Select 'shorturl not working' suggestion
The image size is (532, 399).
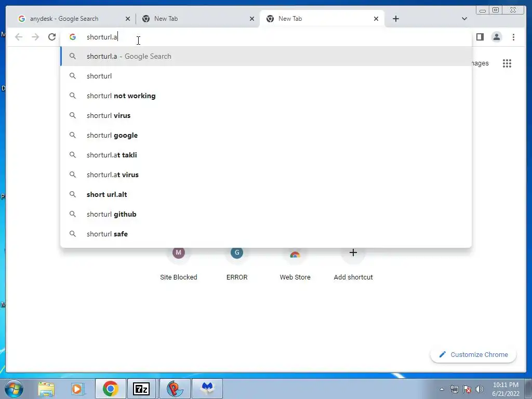(266, 96)
